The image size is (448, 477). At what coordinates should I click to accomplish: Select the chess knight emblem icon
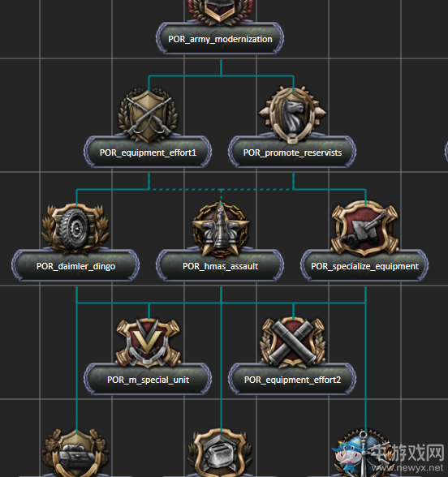(x=293, y=114)
